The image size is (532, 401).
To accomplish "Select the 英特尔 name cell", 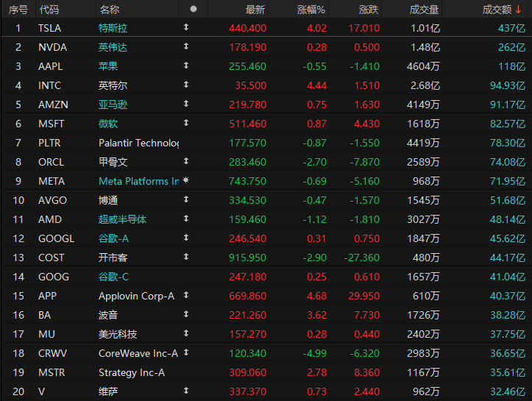I will [113, 85].
